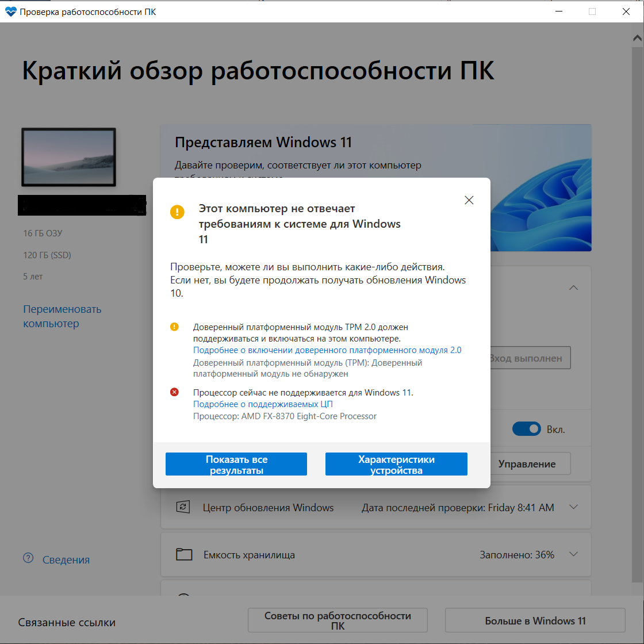Click Характеристики устройства button

(396, 464)
